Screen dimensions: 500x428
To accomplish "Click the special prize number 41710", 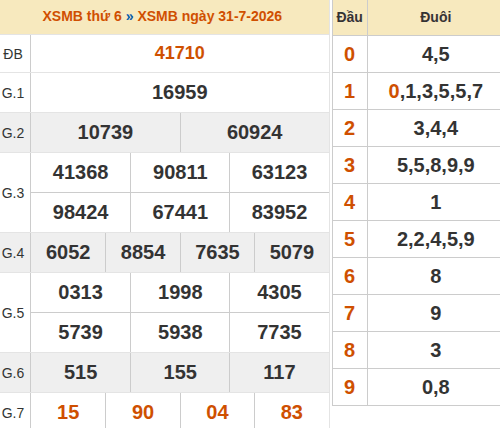I will pos(179,53).
